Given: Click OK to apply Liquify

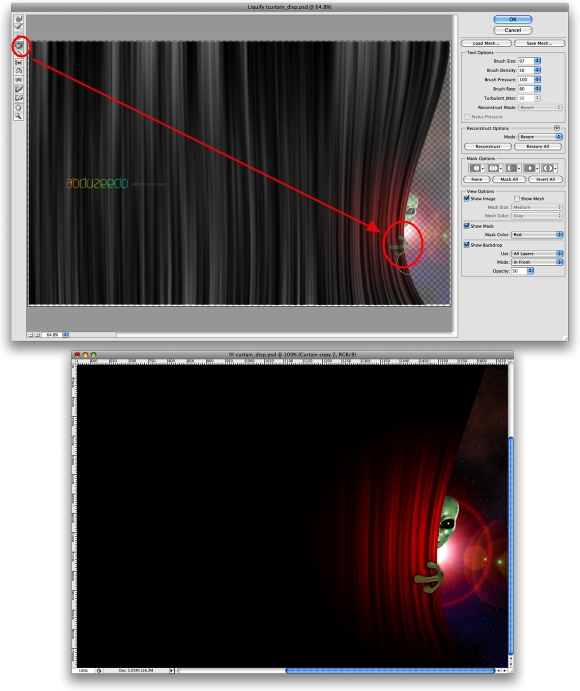Looking at the screenshot, I should pos(513,19).
